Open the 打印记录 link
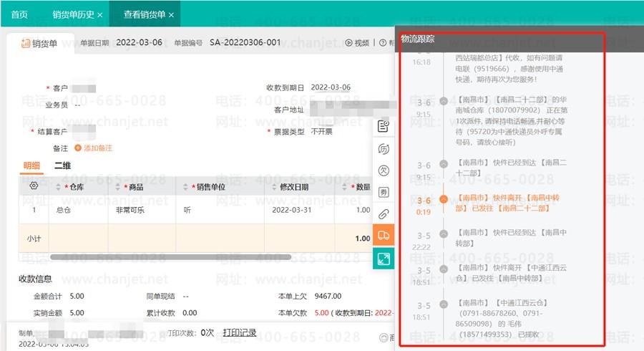644x351 pixels. tap(240, 332)
